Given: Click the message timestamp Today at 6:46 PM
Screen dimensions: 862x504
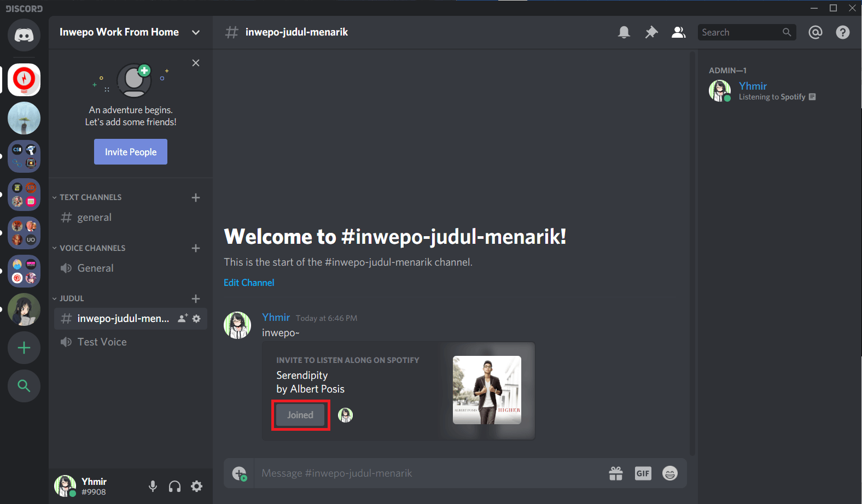Looking at the screenshot, I should coord(327,318).
